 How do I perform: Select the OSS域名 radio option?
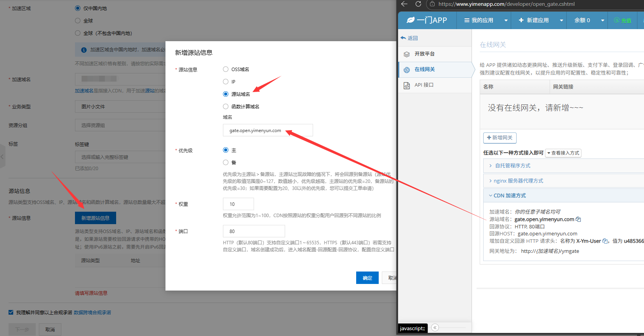[226, 70]
